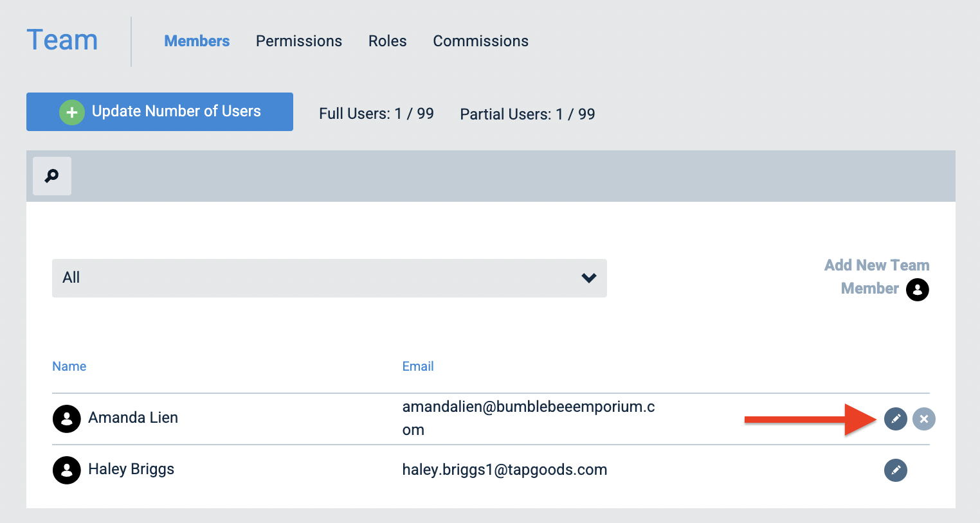980x523 pixels.
Task: Click Update Number of Users button
Action: [159, 112]
